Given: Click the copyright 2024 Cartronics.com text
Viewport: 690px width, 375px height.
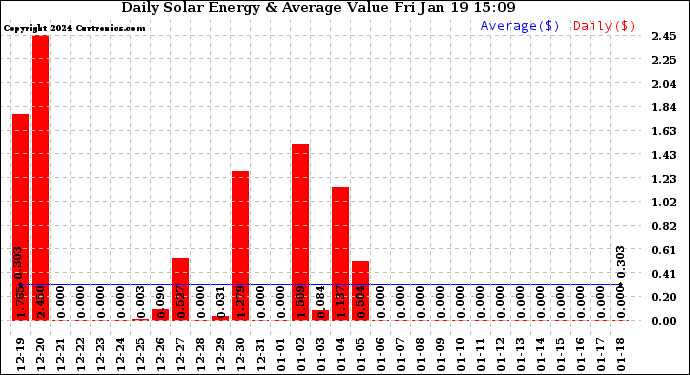Looking at the screenshot, I should coord(74,28).
